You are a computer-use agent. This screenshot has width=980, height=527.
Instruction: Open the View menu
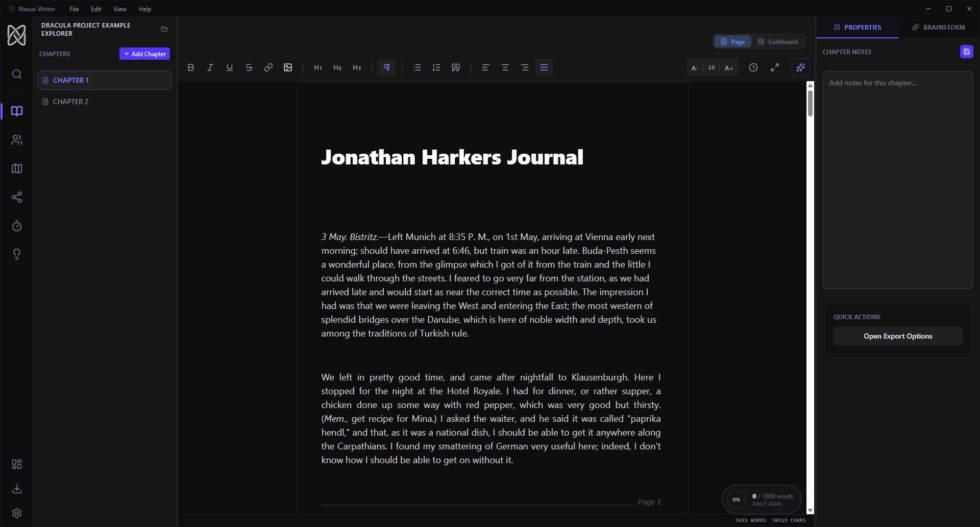pyautogui.click(x=120, y=9)
